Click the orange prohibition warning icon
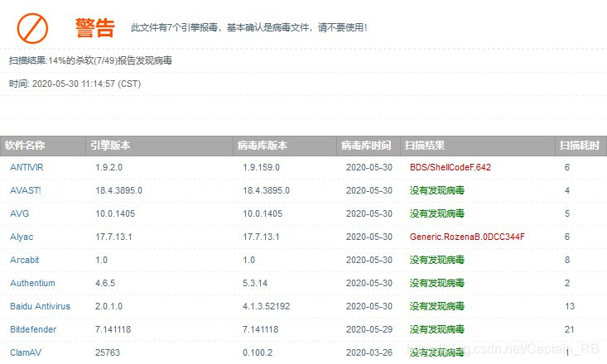Viewport: 607px width, 364px height. point(32,28)
